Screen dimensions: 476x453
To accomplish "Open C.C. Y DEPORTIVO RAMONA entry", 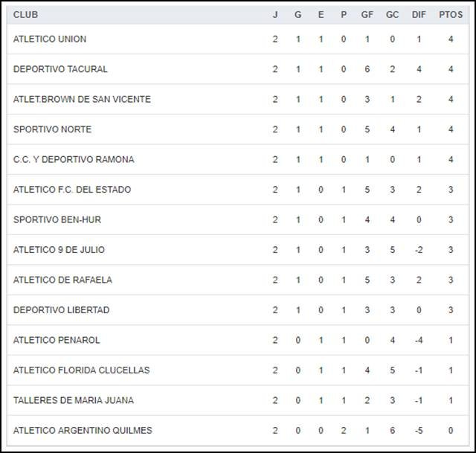I will click(x=74, y=160).
